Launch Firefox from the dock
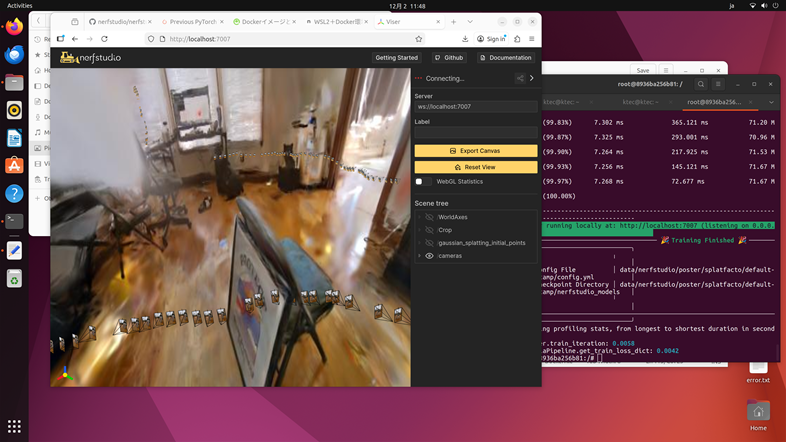 pos(14,27)
